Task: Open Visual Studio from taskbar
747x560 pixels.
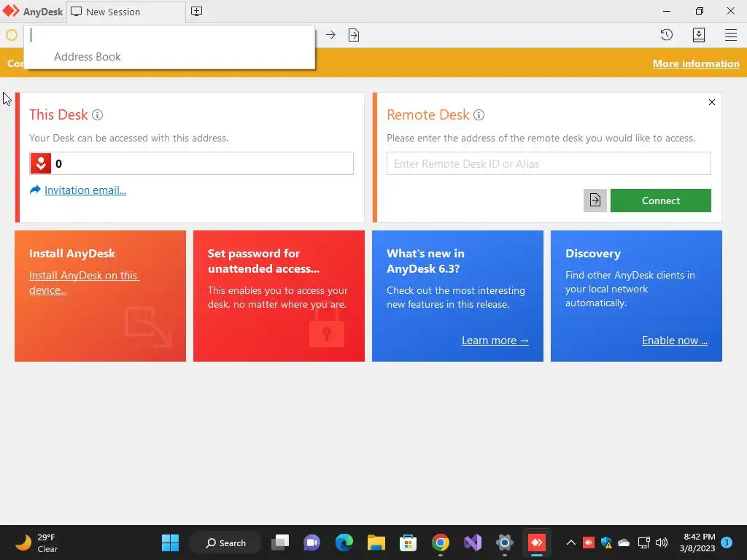Action: tap(473, 542)
